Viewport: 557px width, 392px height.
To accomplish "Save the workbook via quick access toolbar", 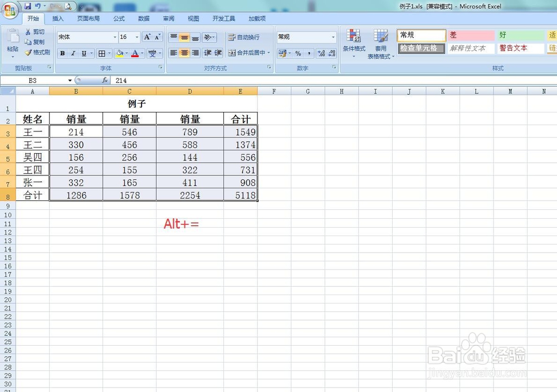I will click(x=27, y=6).
